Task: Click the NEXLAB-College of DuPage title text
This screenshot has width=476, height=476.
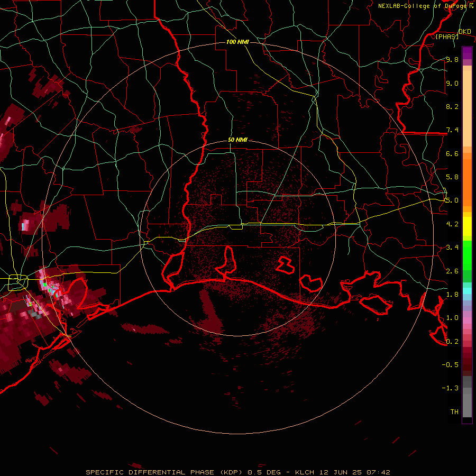Action: click(422, 6)
